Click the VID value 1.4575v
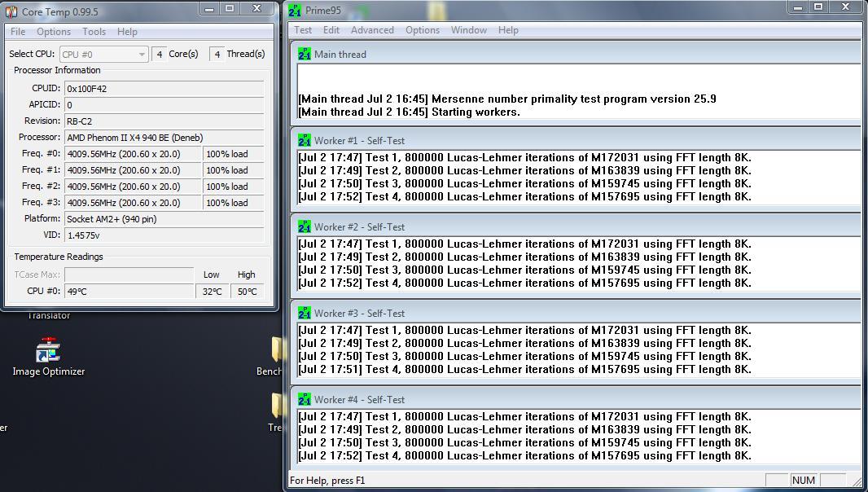This screenshot has height=492, width=868. click(x=164, y=235)
